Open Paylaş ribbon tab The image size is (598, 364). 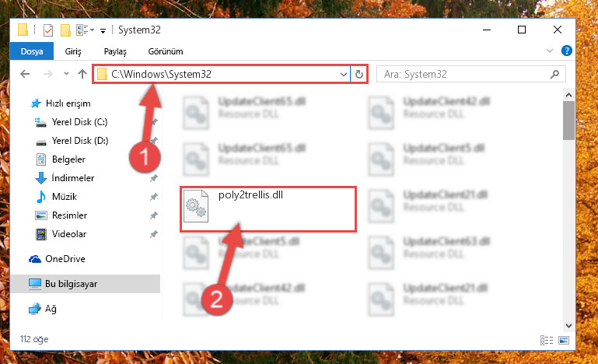(x=115, y=51)
